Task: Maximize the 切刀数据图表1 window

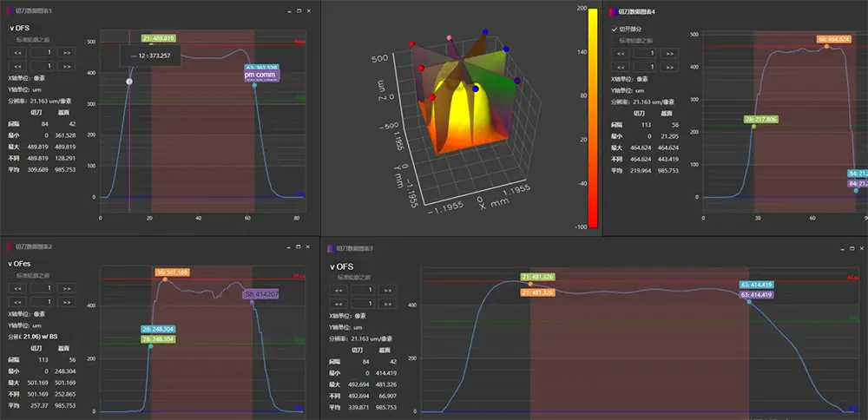Action: click(x=299, y=10)
